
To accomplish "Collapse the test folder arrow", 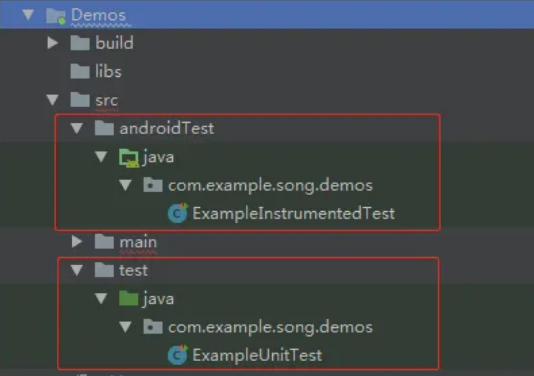I will [x=77, y=270].
